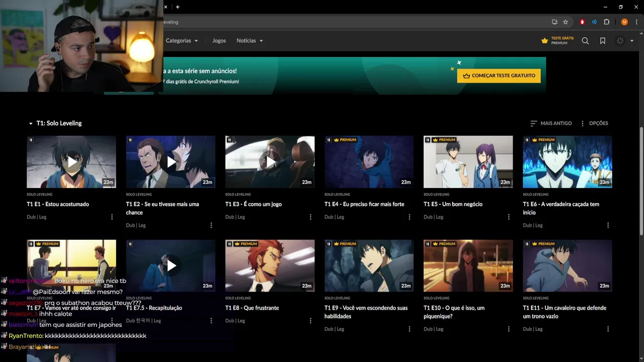Click the T1 E8 red-haired character thumbnail
This screenshot has width=644, height=362.
[x=270, y=265]
